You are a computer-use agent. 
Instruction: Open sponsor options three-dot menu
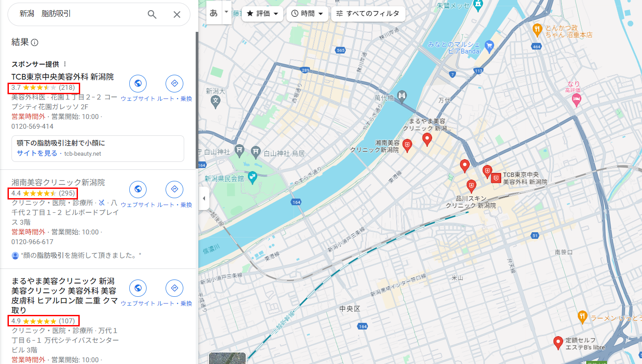point(65,64)
